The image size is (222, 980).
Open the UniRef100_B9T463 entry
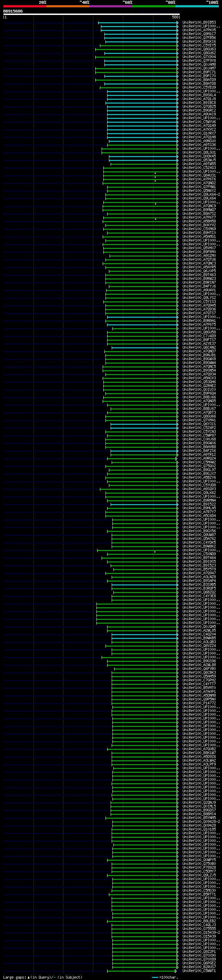(199, 275)
